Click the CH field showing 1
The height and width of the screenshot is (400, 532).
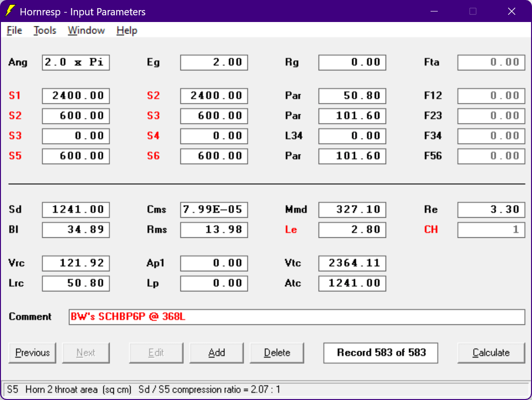point(491,230)
